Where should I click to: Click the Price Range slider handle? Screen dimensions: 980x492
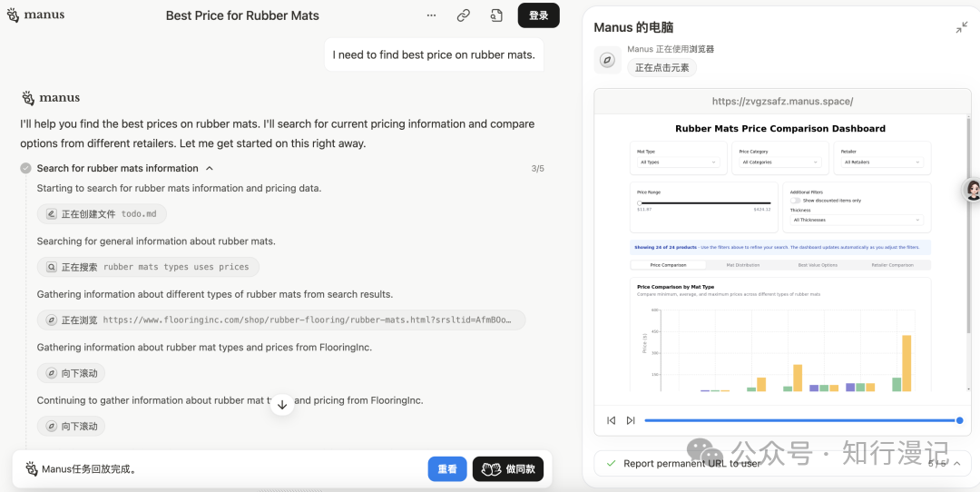tap(640, 203)
